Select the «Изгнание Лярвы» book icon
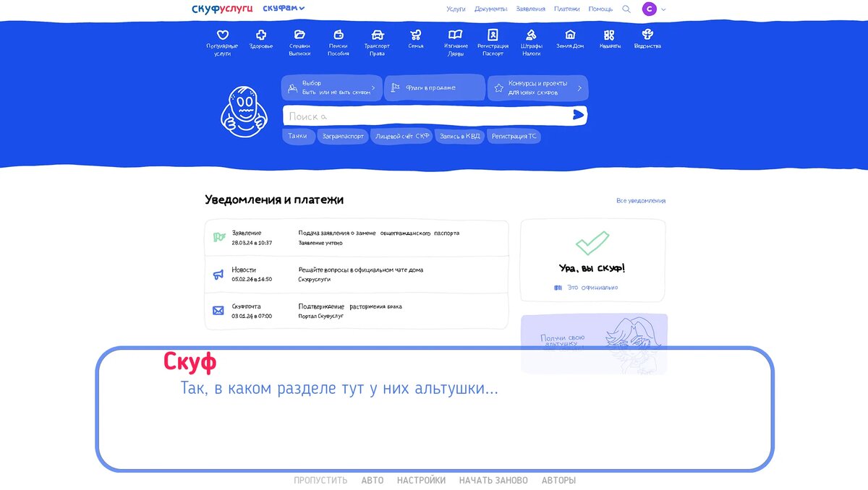 click(454, 40)
